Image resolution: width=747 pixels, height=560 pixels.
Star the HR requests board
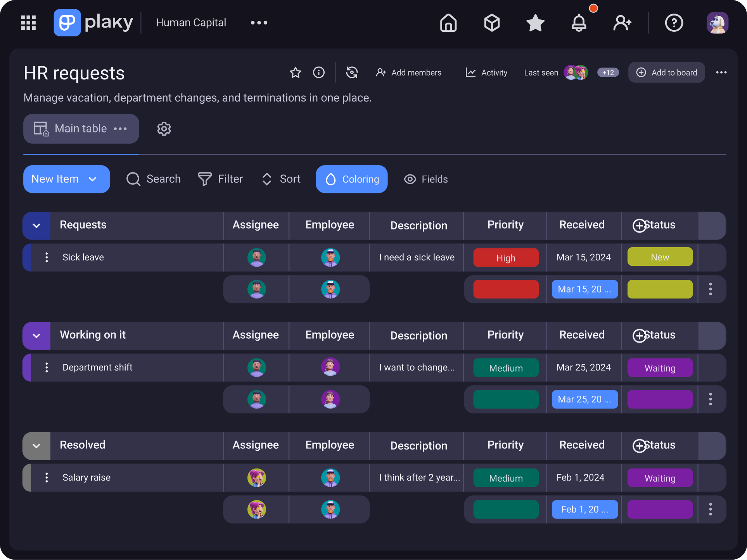click(295, 72)
